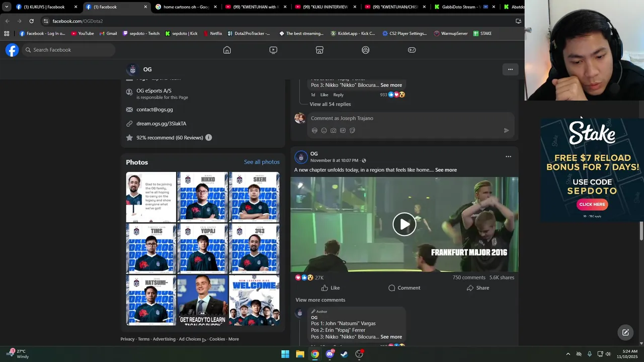The image size is (644, 362).
Task: Expand See more in the top comment
Action: [x=391, y=85]
